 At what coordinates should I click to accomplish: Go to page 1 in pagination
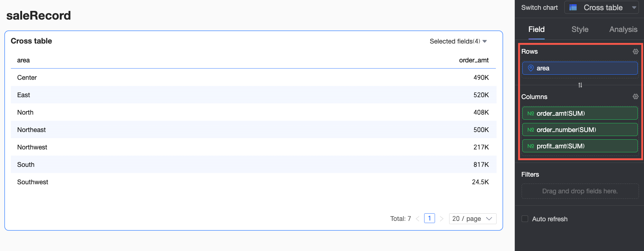[429, 218]
